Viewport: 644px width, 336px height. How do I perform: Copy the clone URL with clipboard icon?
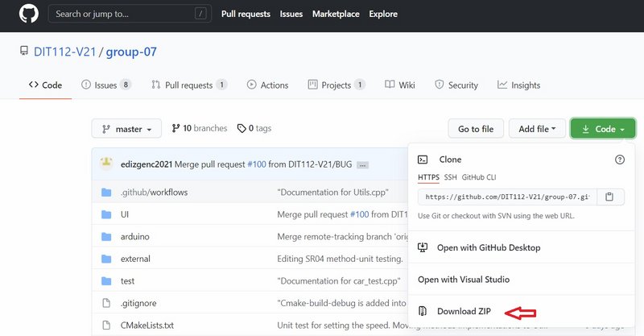pyautogui.click(x=609, y=197)
